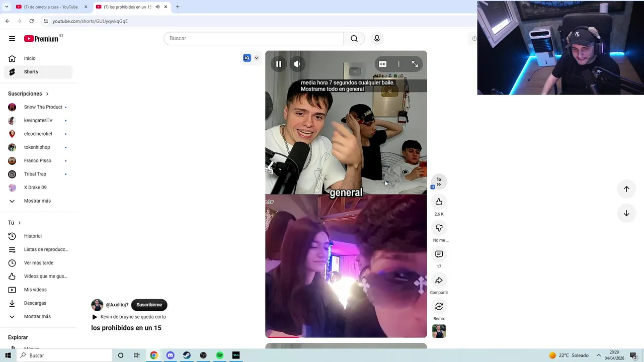Start voice search with the microphone
The image size is (644, 362).
pos(377,39)
